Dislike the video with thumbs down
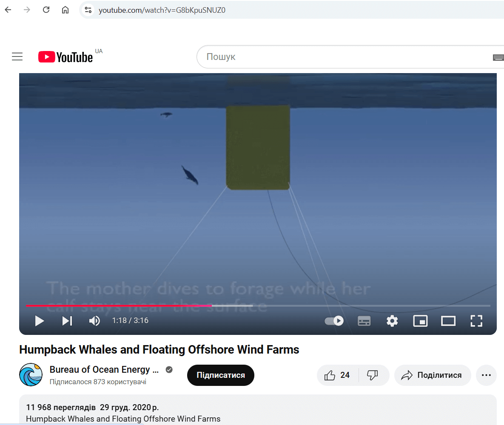504x425 pixels. (x=373, y=375)
